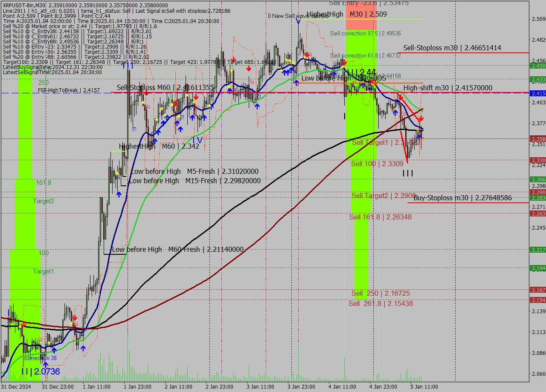546x392 pixels.
Task: Select the 'HighestHigh M60 | 2.342' label
Action: pyautogui.click(x=159, y=146)
